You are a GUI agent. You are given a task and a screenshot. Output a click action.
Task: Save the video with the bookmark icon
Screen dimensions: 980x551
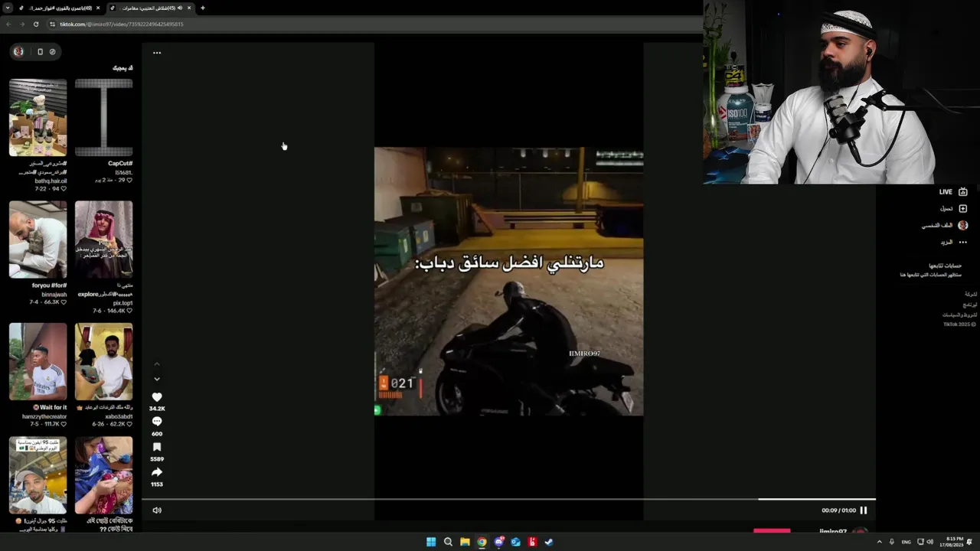(157, 447)
